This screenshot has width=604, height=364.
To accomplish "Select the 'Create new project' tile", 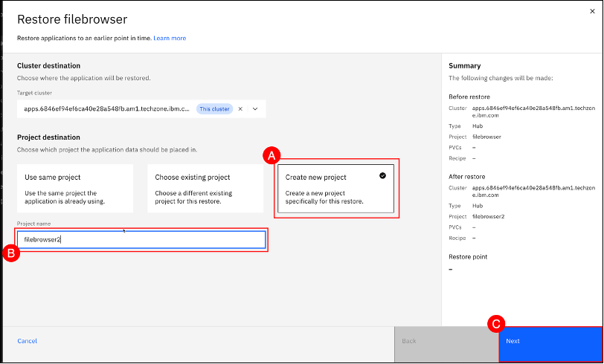I will (x=335, y=189).
